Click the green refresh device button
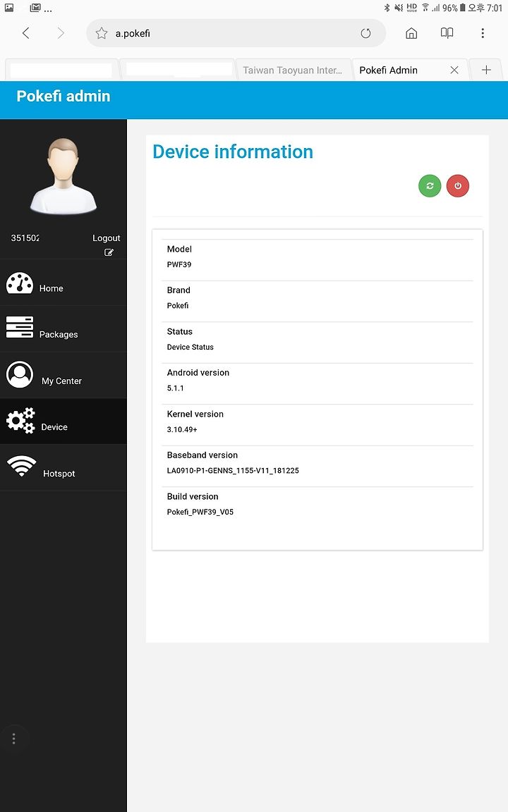Image resolution: width=508 pixels, height=812 pixels. point(430,186)
